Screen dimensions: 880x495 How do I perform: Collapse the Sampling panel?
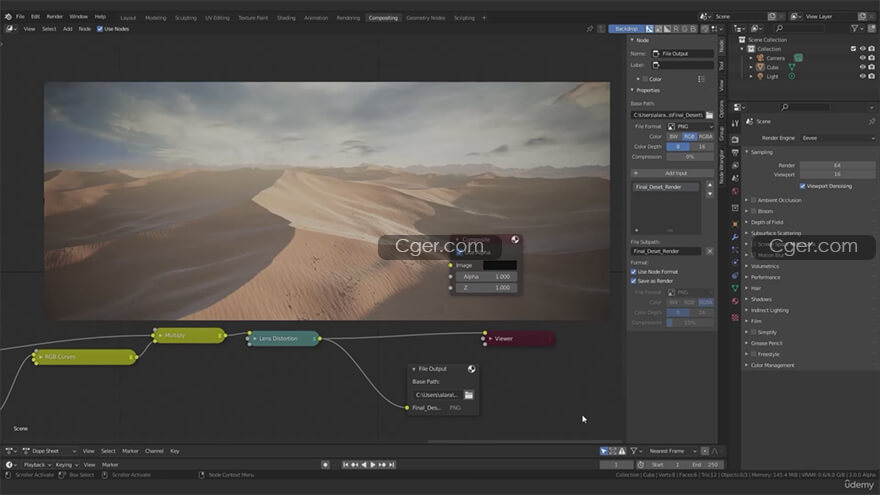click(762, 152)
